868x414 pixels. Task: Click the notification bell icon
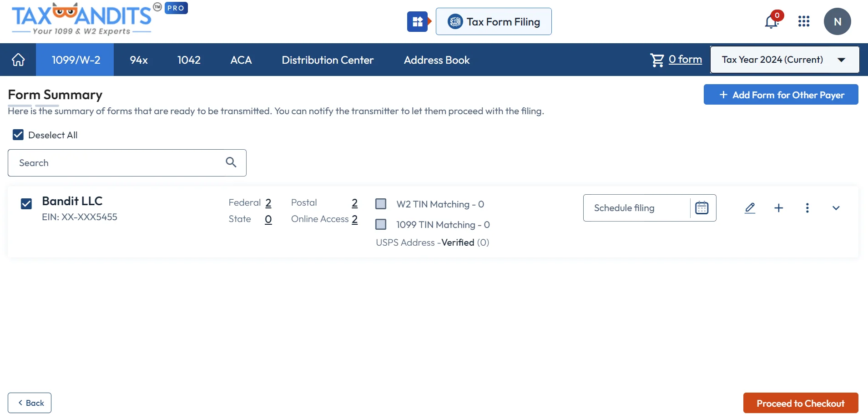771,21
